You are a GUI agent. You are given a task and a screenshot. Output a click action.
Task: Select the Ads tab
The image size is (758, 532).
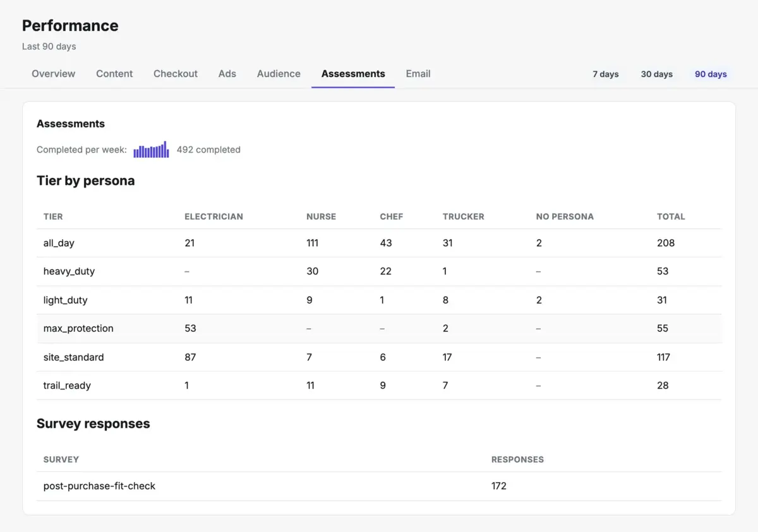(x=227, y=74)
